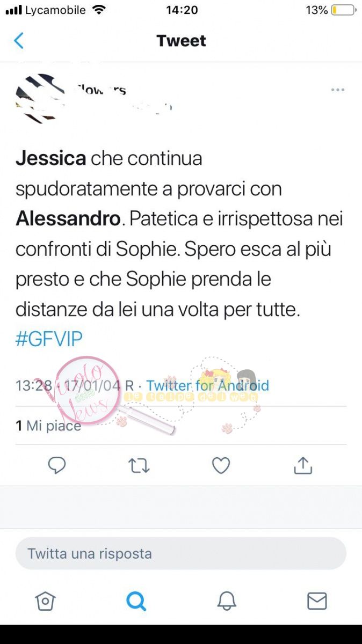Tap the share upload icon
Screen dimensions: 362x644
point(303,465)
